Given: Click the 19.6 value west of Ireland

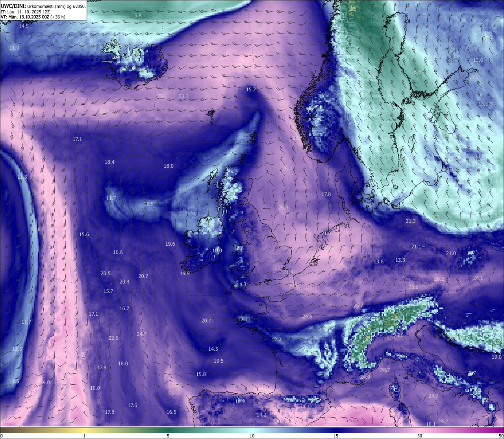Looking at the screenshot, I should [x=170, y=244].
